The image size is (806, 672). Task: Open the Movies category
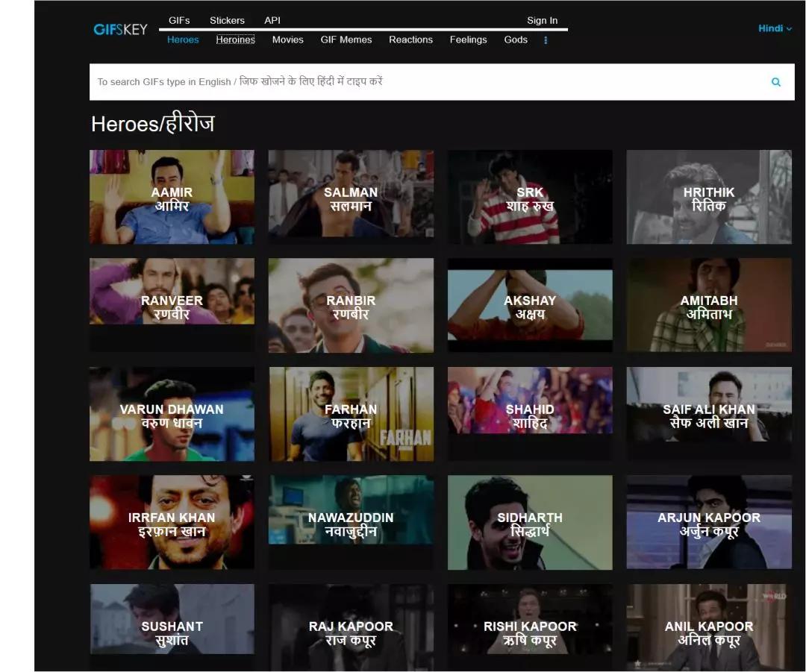pos(287,40)
